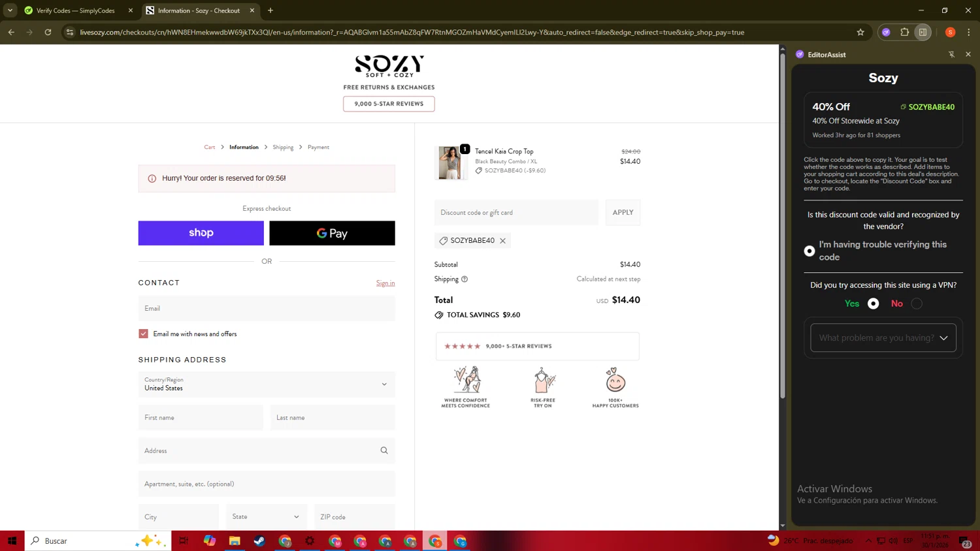
Task: Click the Apartment, suite, etc. field
Action: [267, 484]
